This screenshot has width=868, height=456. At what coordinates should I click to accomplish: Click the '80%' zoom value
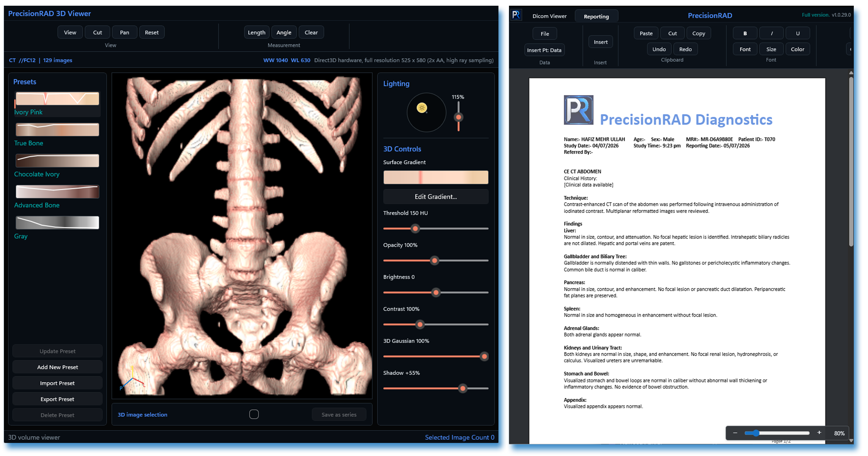(x=839, y=433)
